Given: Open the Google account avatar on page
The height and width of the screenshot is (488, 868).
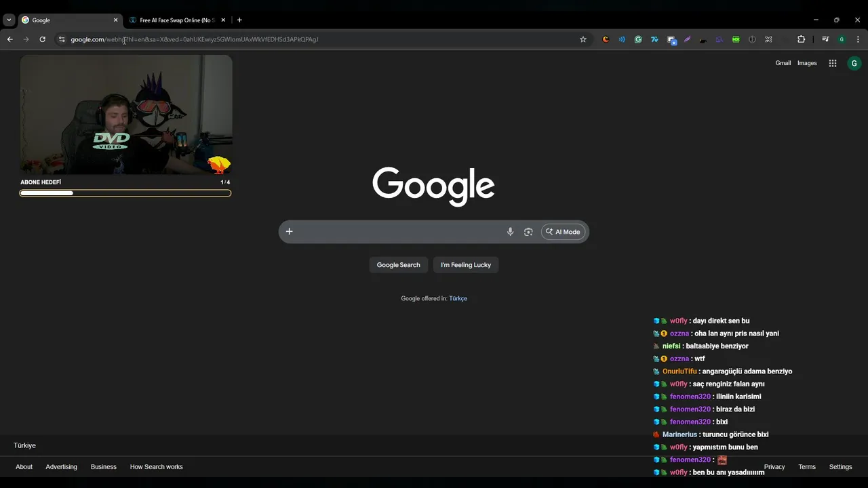Looking at the screenshot, I should pyautogui.click(x=854, y=63).
